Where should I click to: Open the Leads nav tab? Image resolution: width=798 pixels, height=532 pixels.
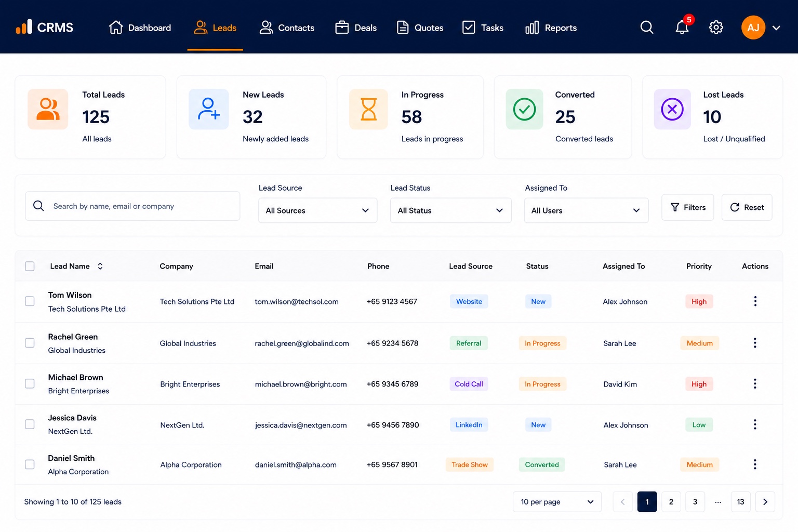pyautogui.click(x=215, y=28)
